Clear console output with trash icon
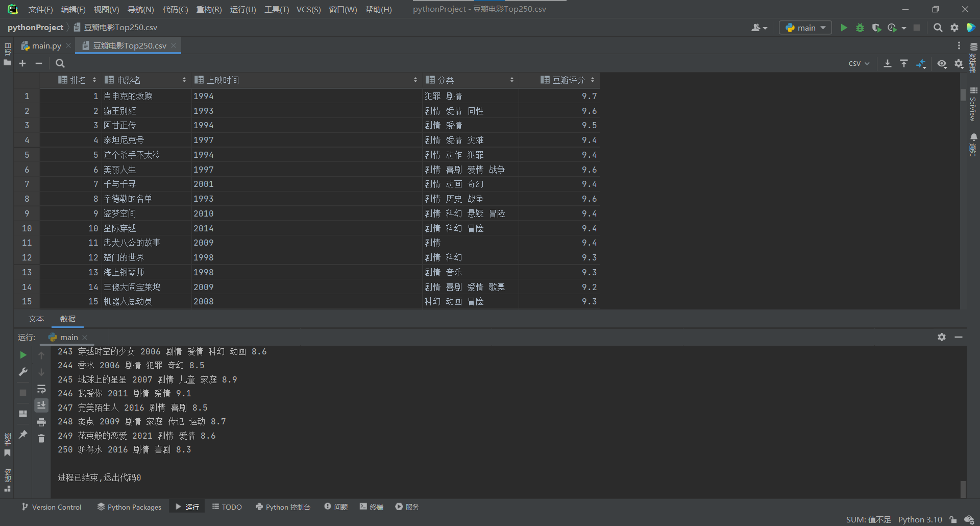This screenshot has height=526, width=980. point(41,438)
